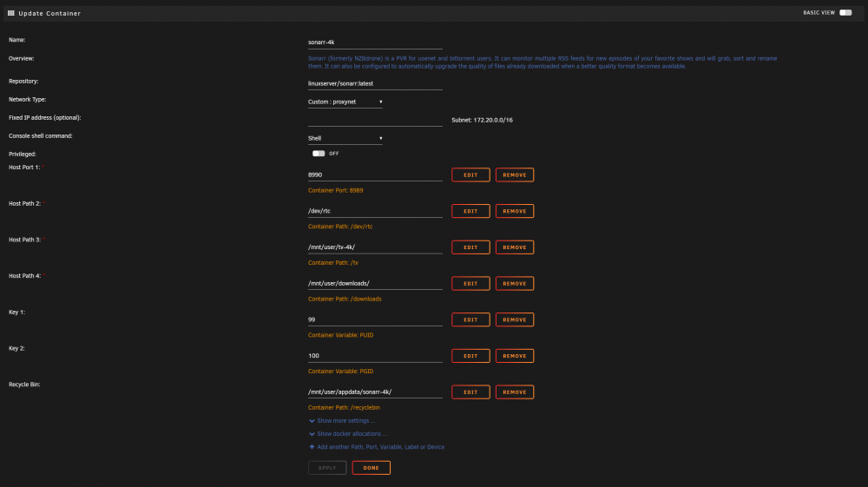This screenshot has height=487, width=868.
Task: Edit Host Path 4 entry
Action: [x=470, y=283]
